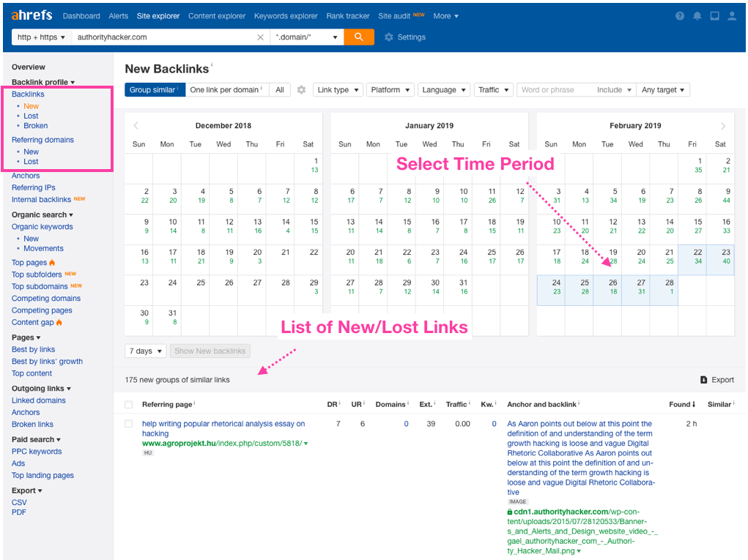Click the monitor icon in header
748x560 pixels.
(x=714, y=15)
